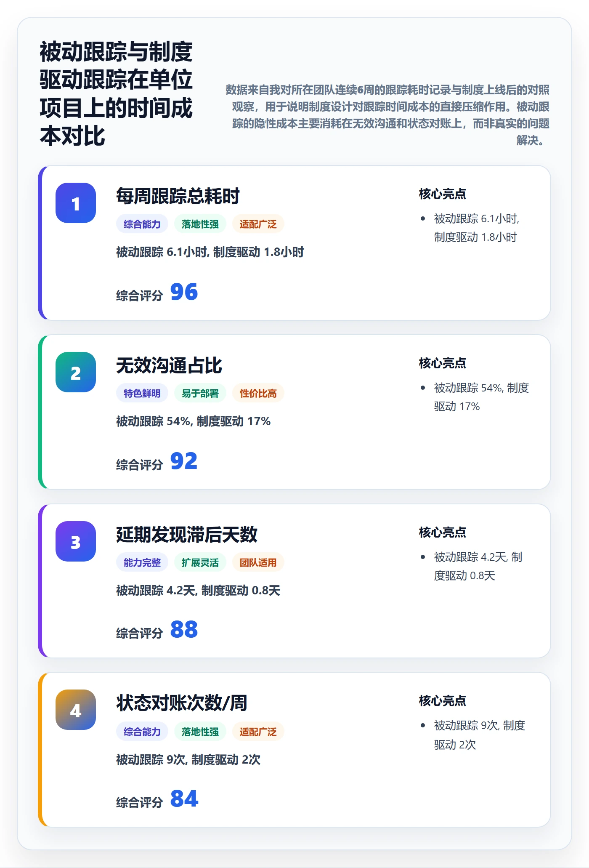Click highlight bullet 被动跟踪 9次 in 核心亮点
589x868 pixels.
(x=480, y=735)
